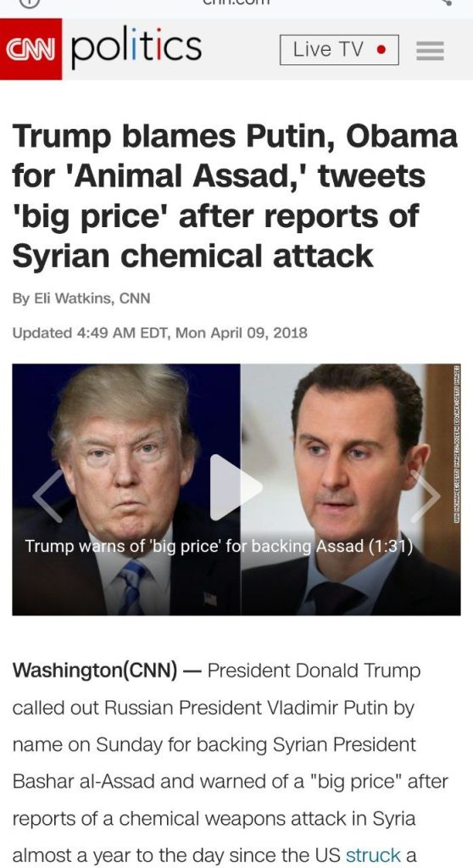The height and width of the screenshot is (868, 473).
Task: Click the cnn.com address bar
Action: [236, 3]
